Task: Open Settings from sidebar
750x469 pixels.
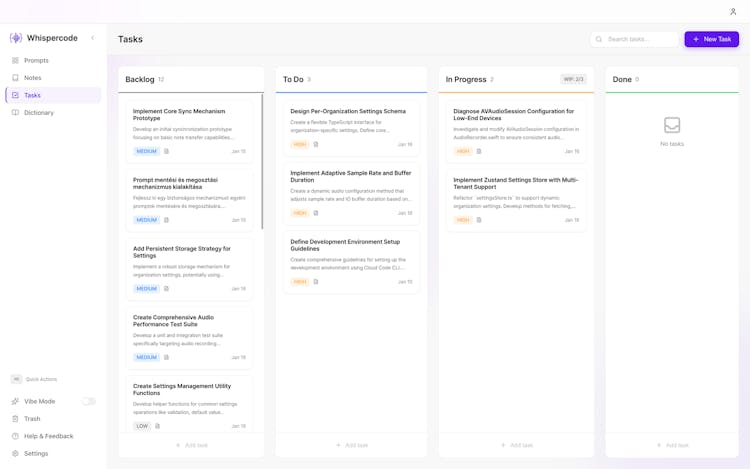Action: pos(36,454)
